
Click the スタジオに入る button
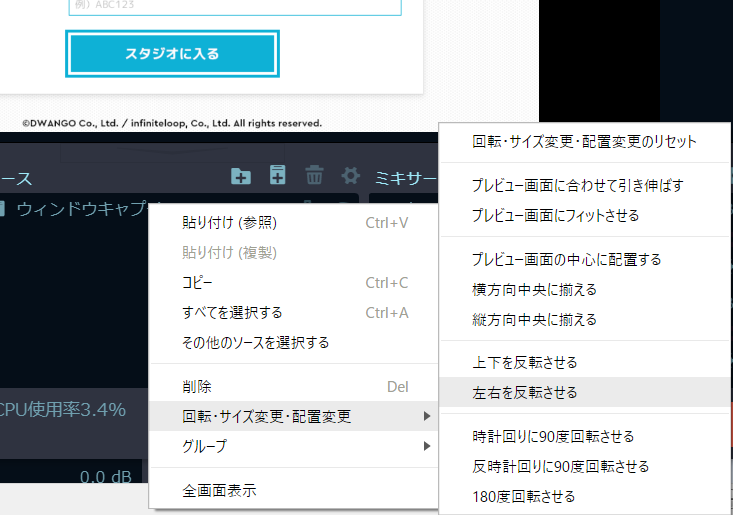coord(172,54)
